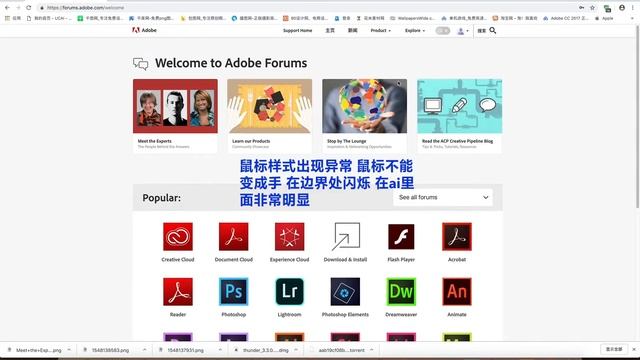
Task: Open the Photoshop forum icon
Action: tap(233, 292)
